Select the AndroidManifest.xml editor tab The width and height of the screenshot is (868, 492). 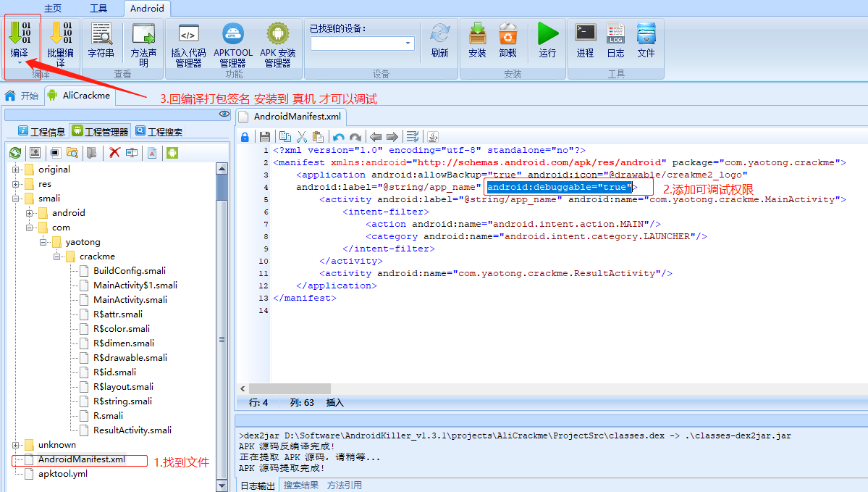coord(292,117)
